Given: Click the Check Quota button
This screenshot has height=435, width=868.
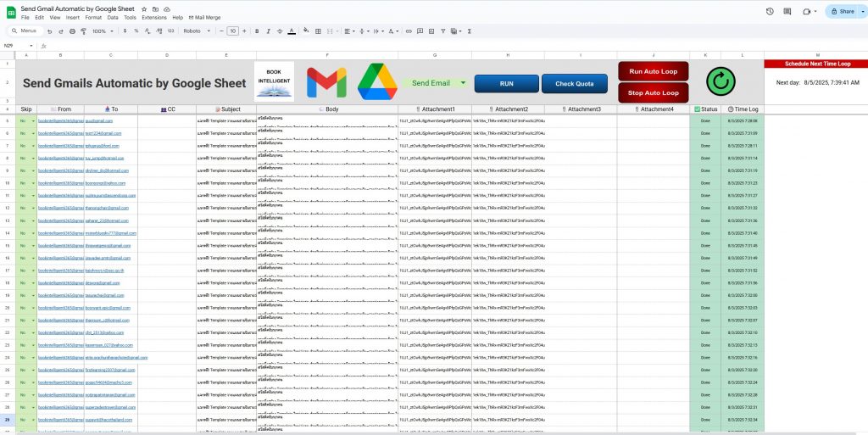Looking at the screenshot, I should 574,84.
